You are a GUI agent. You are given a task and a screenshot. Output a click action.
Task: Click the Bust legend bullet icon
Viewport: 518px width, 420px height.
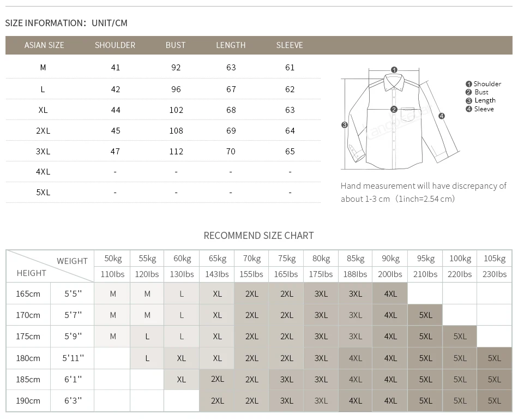[x=469, y=92]
